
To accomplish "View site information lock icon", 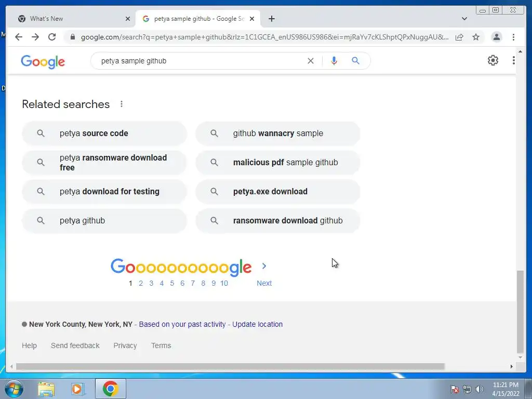I will pos(72,37).
